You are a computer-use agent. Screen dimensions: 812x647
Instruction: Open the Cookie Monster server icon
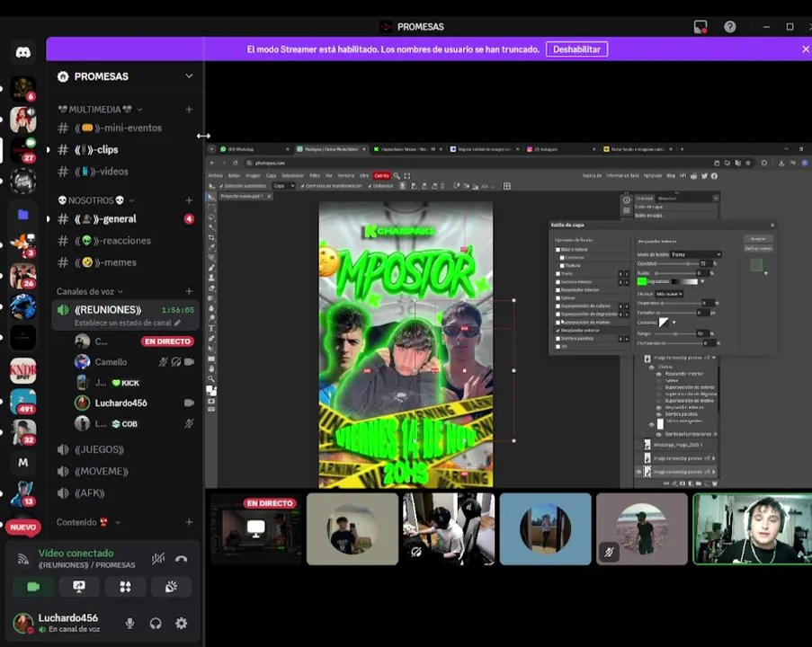(x=23, y=306)
